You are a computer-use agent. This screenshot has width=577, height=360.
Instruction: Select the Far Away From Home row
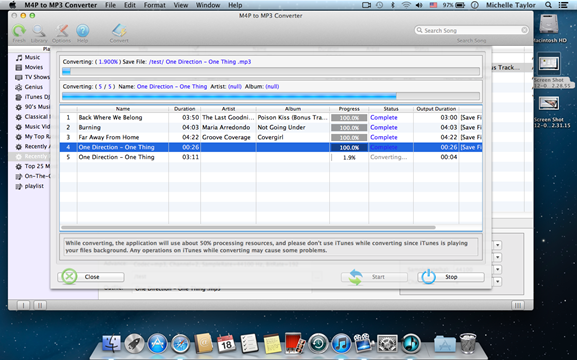pos(271,137)
